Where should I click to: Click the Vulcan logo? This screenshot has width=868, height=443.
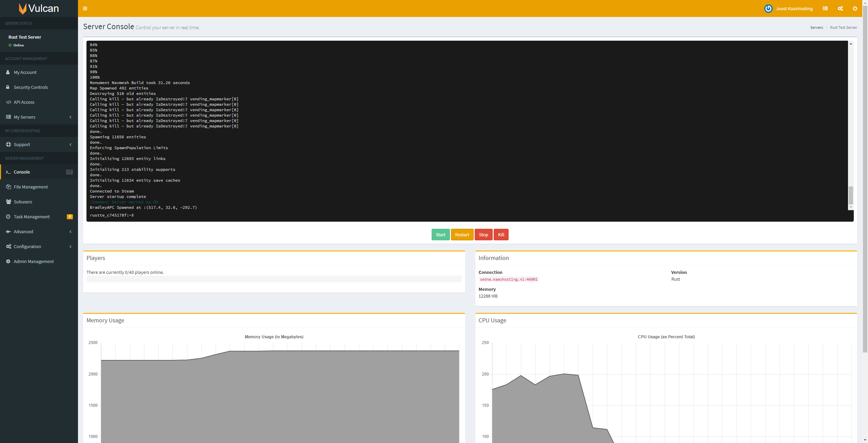tap(39, 8)
